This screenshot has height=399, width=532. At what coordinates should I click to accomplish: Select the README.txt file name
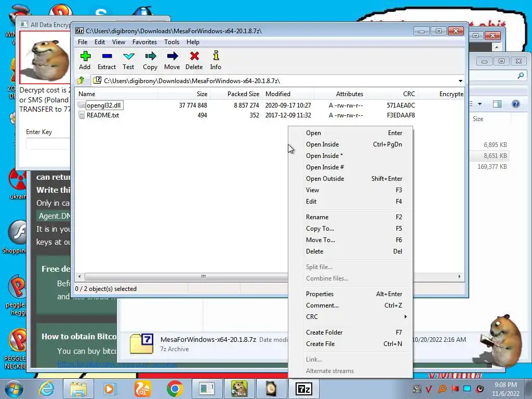tap(103, 115)
